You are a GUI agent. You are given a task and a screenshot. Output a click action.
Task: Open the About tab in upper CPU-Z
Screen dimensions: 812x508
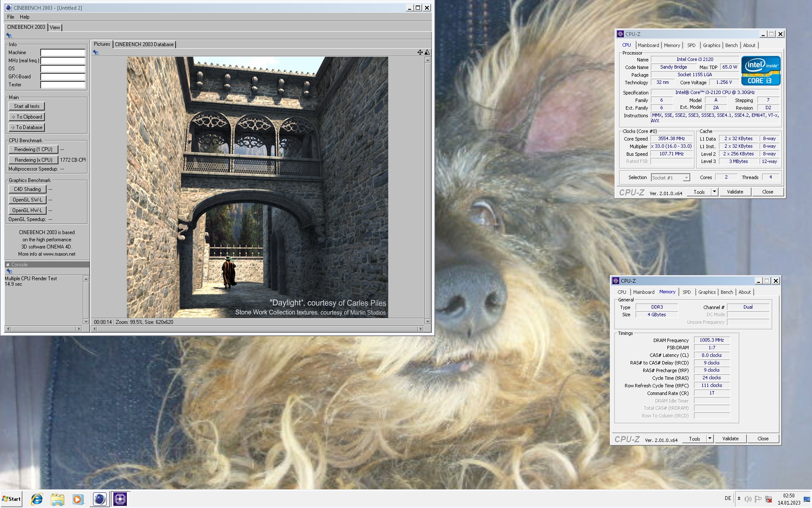pyautogui.click(x=749, y=45)
